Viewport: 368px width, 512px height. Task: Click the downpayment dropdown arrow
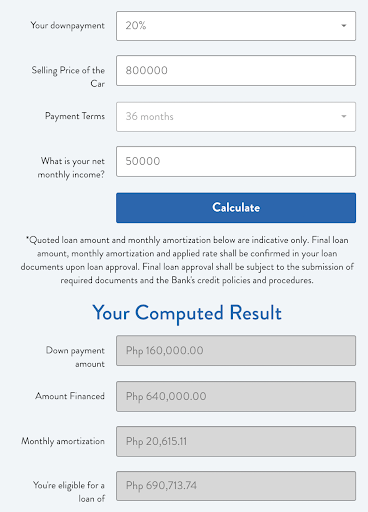tap(344, 26)
